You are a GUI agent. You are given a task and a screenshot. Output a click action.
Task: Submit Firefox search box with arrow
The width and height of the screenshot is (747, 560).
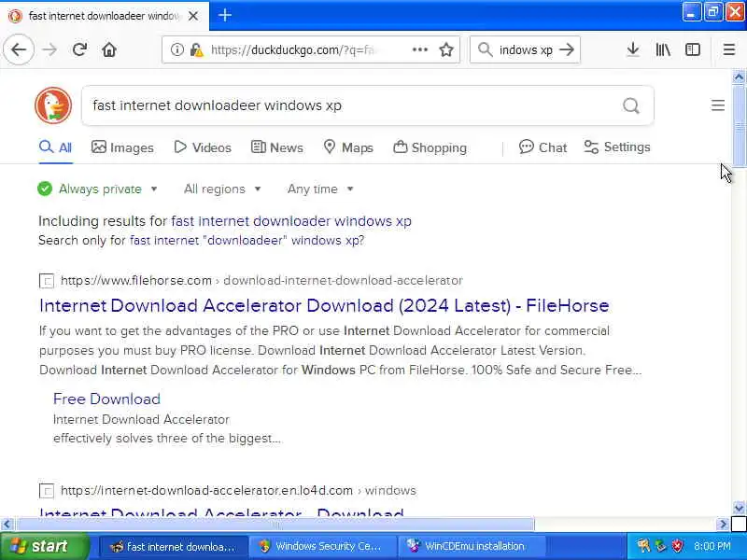click(567, 49)
